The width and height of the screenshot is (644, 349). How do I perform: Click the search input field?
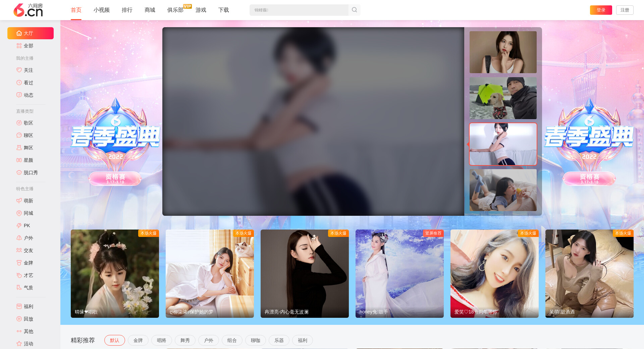(299, 10)
